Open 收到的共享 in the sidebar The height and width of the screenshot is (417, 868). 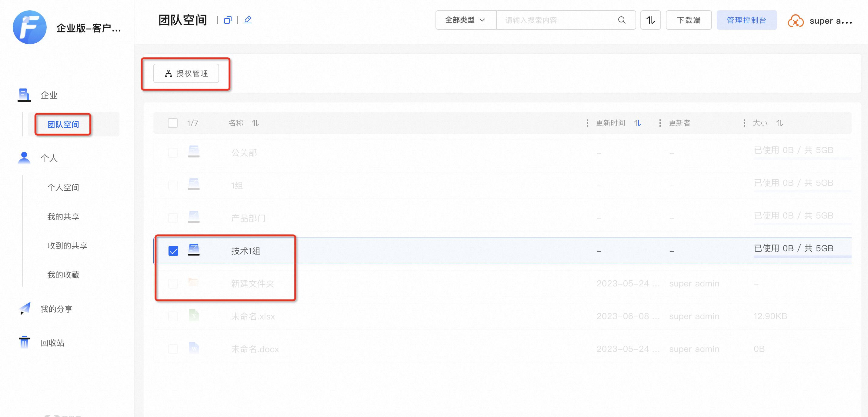(x=67, y=245)
